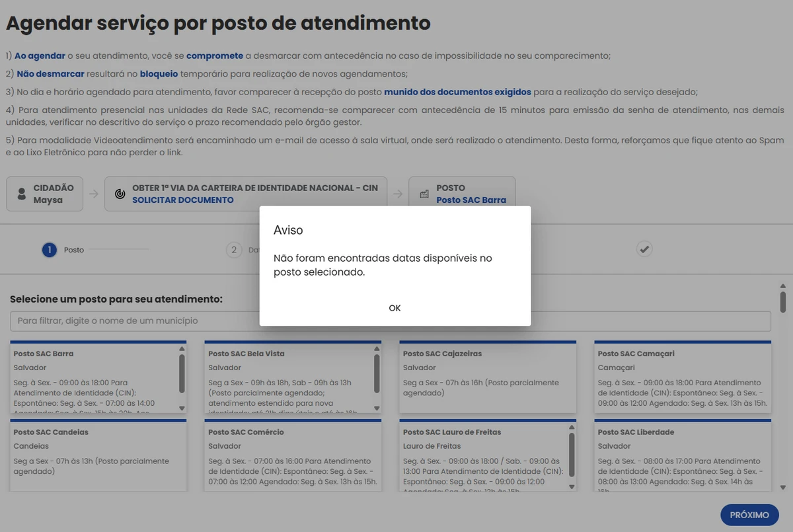This screenshot has width=793, height=532.
Task: Select the step 2 circle indicator
Action: [x=234, y=250]
